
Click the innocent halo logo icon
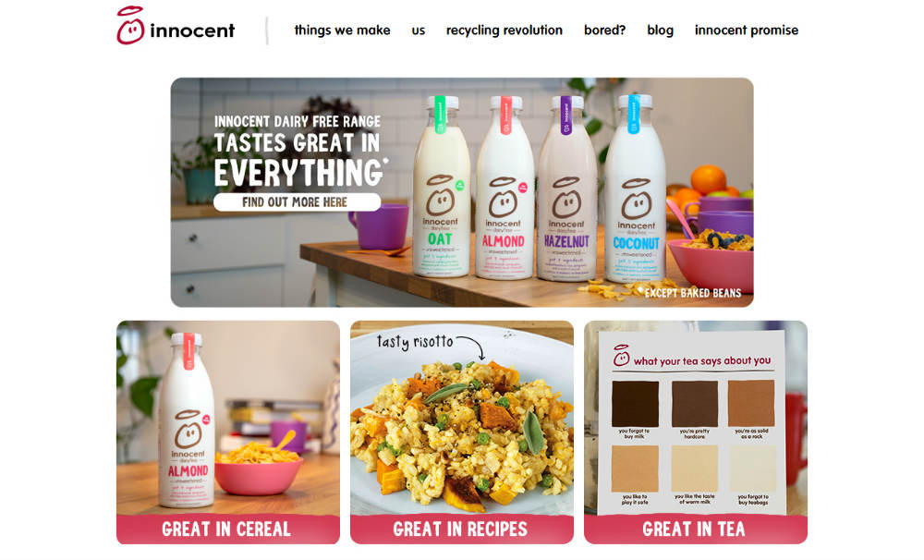pyautogui.click(x=130, y=25)
